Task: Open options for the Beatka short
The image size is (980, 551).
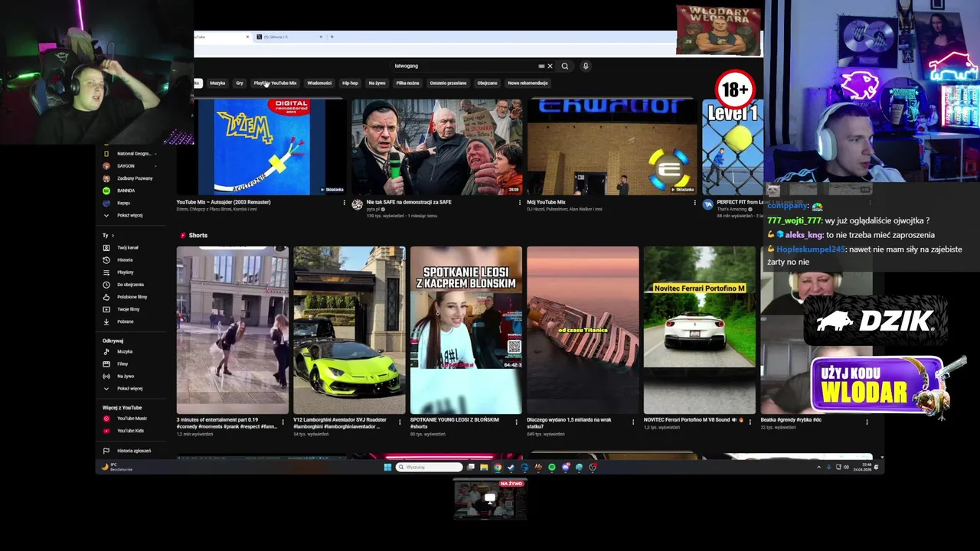Action: click(867, 422)
